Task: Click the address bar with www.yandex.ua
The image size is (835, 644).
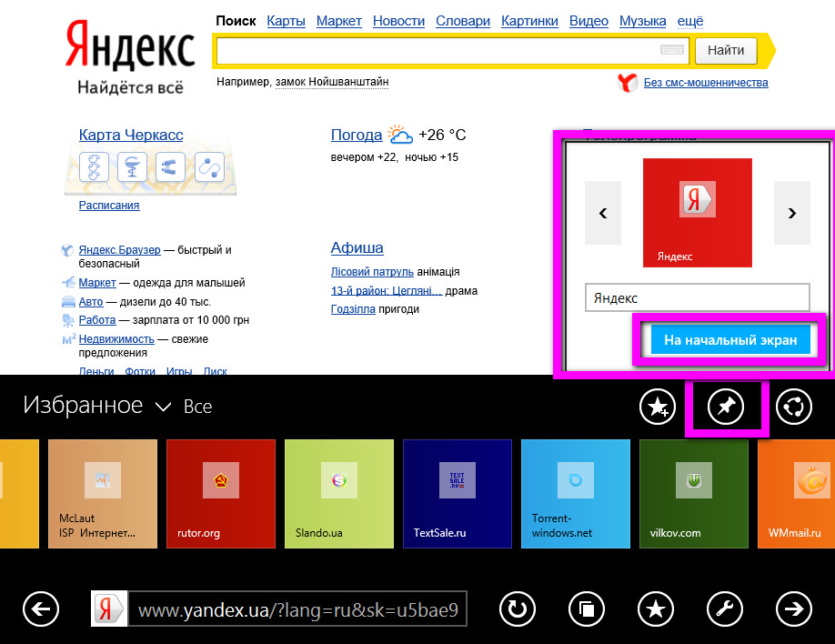Action: click(x=297, y=609)
